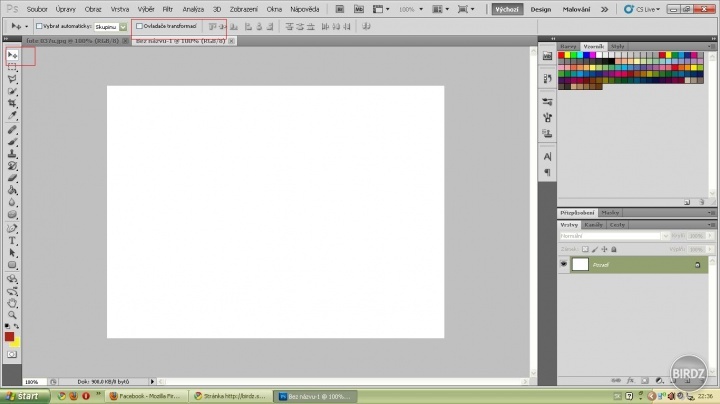Switch to the foto 037u.jpg document tab

click(73, 41)
